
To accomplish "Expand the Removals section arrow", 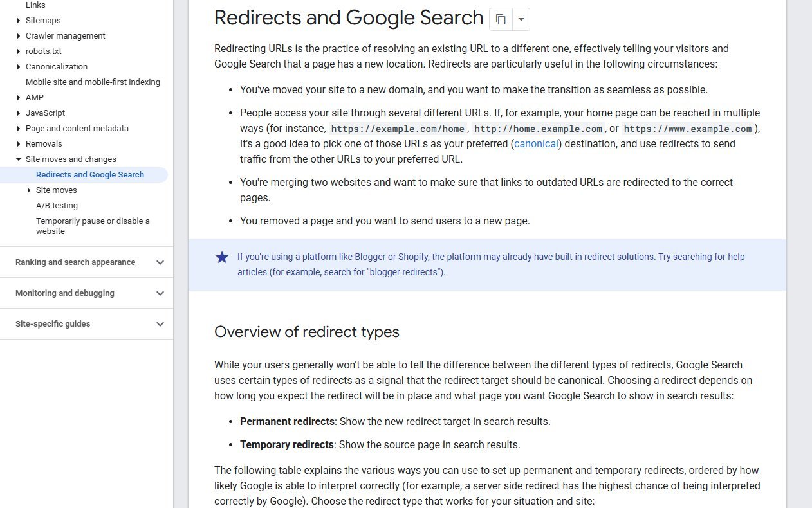I will tap(19, 144).
